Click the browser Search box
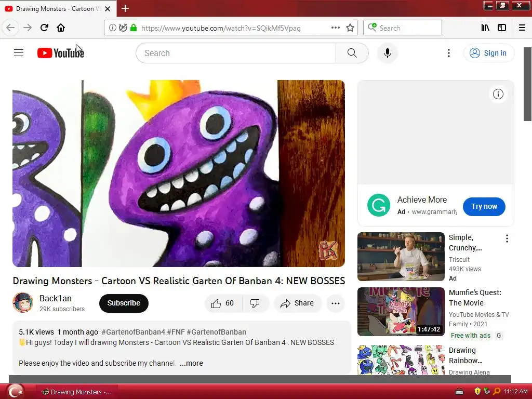This screenshot has height=399, width=532. (403, 28)
